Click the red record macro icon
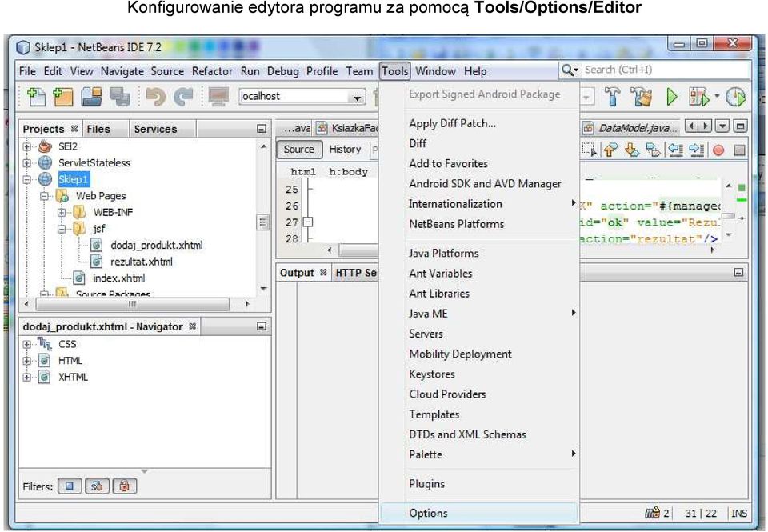Screen dimensions: 768x532 click(718, 150)
